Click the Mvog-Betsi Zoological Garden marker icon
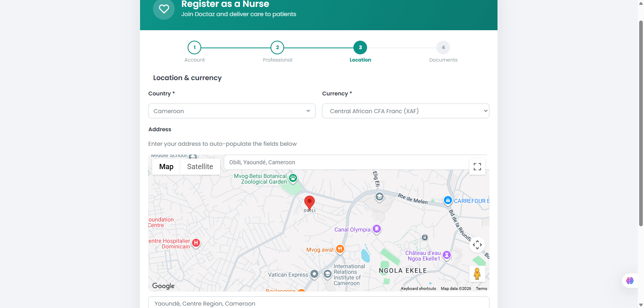Image resolution: width=644 pixels, height=308 pixels. (x=293, y=178)
